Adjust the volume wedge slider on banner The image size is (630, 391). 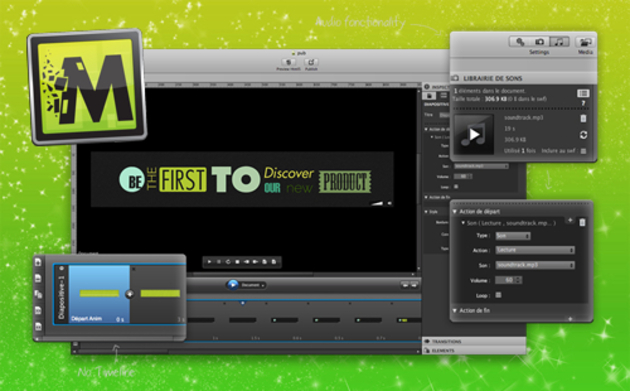click(x=377, y=203)
